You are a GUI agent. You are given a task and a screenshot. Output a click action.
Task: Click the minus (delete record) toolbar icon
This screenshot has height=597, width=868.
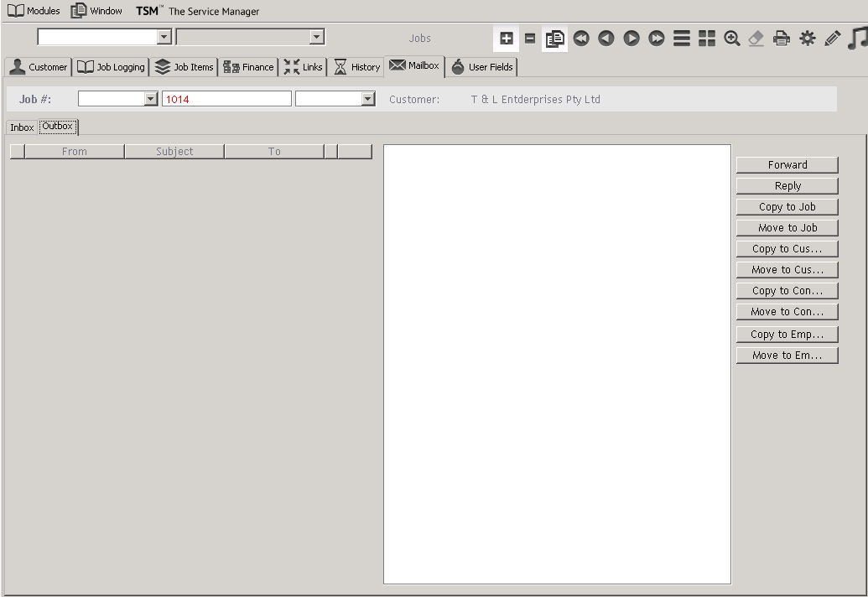[x=530, y=39]
